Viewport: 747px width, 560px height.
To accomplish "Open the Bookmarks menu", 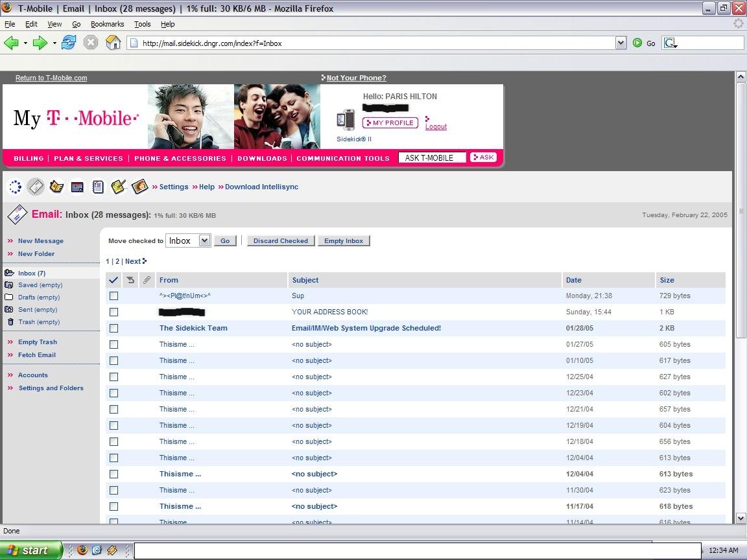I will (x=107, y=24).
